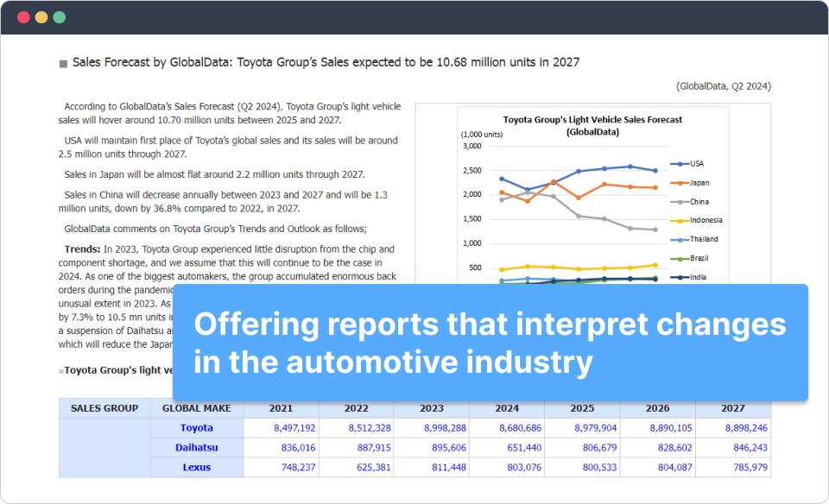Click the 2026 column header

pyautogui.click(x=658, y=408)
